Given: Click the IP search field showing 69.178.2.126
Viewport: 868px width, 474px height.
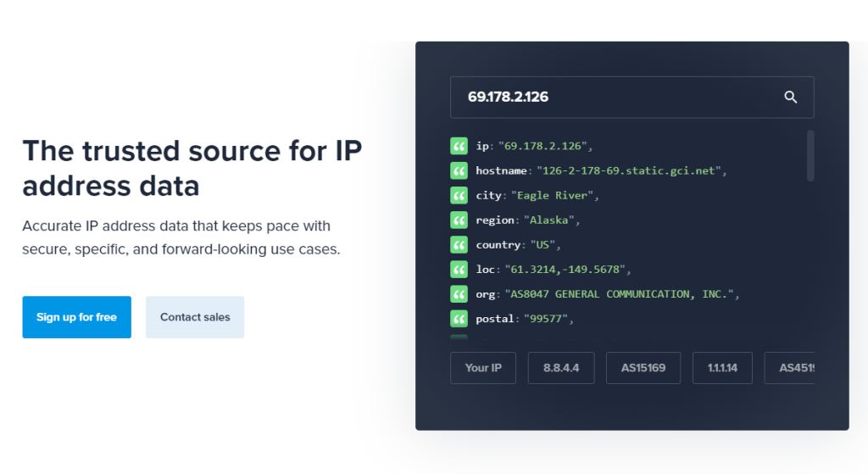Looking at the screenshot, I should tap(632, 98).
